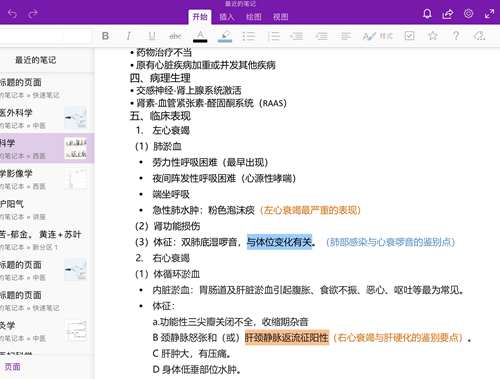Viewport: 500px width, 379px height.
Task: Open the 医外科学 note entry
Action: 47,118
